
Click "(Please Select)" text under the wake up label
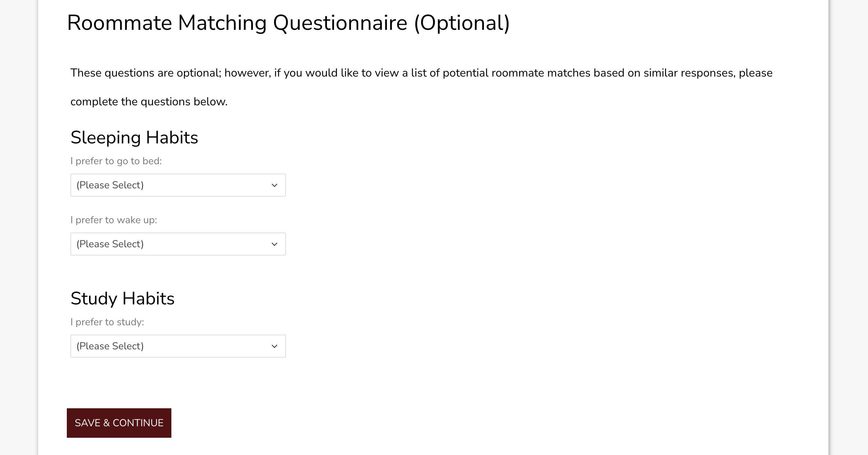click(x=110, y=244)
